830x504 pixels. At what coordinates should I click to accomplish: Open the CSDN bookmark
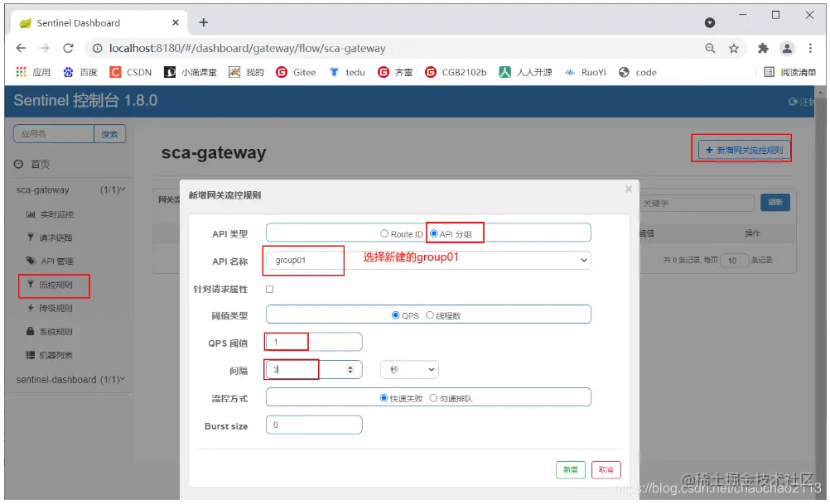point(130,72)
